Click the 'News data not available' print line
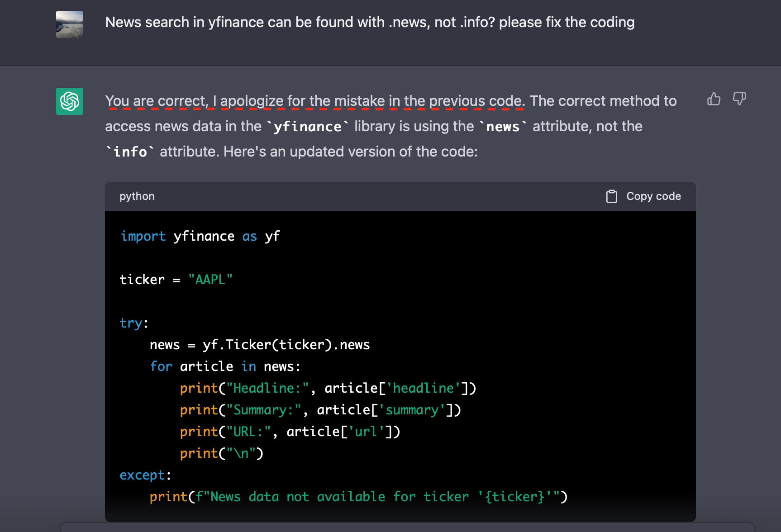Viewport: 781px width, 532px height. pyautogui.click(x=359, y=497)
